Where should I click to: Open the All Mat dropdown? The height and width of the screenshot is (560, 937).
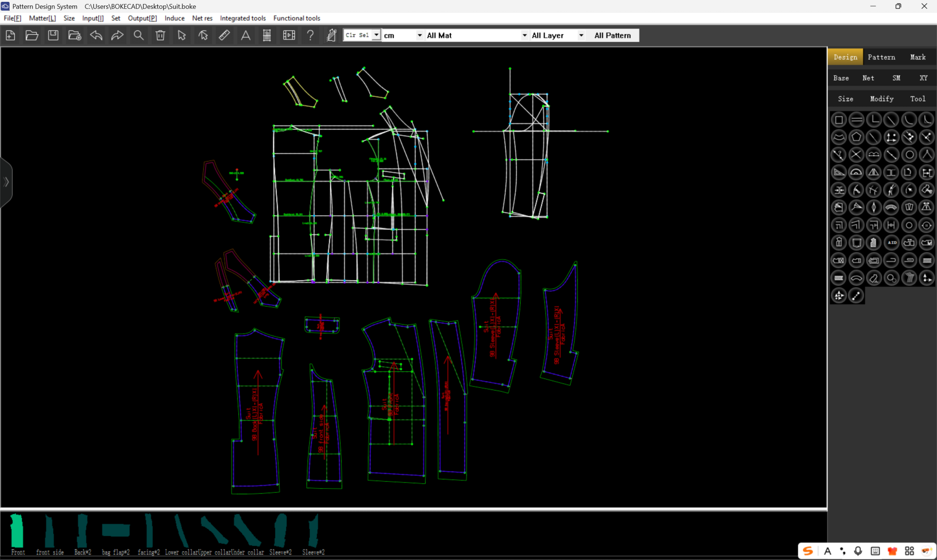[523, 35]
